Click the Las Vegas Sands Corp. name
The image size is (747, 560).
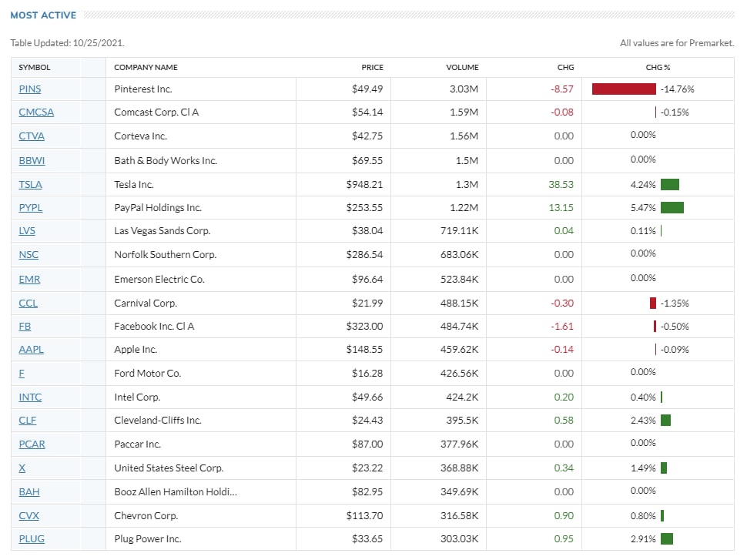[162, 230]
